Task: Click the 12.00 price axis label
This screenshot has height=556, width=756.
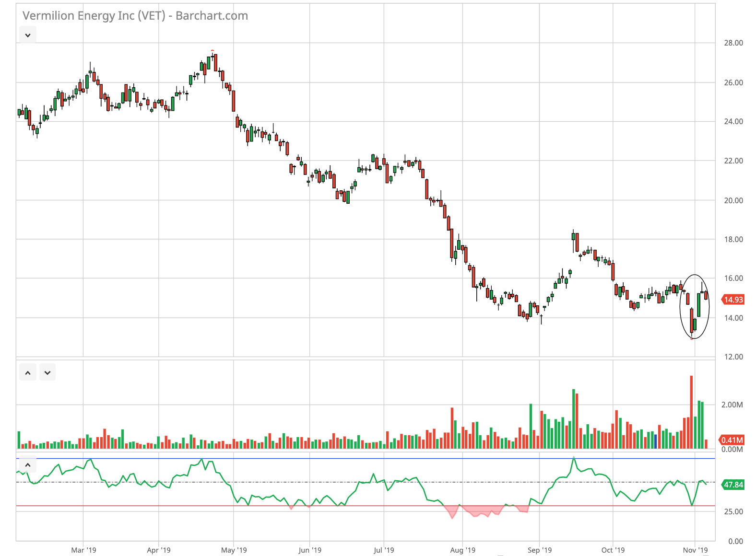Action: [733, 357]
